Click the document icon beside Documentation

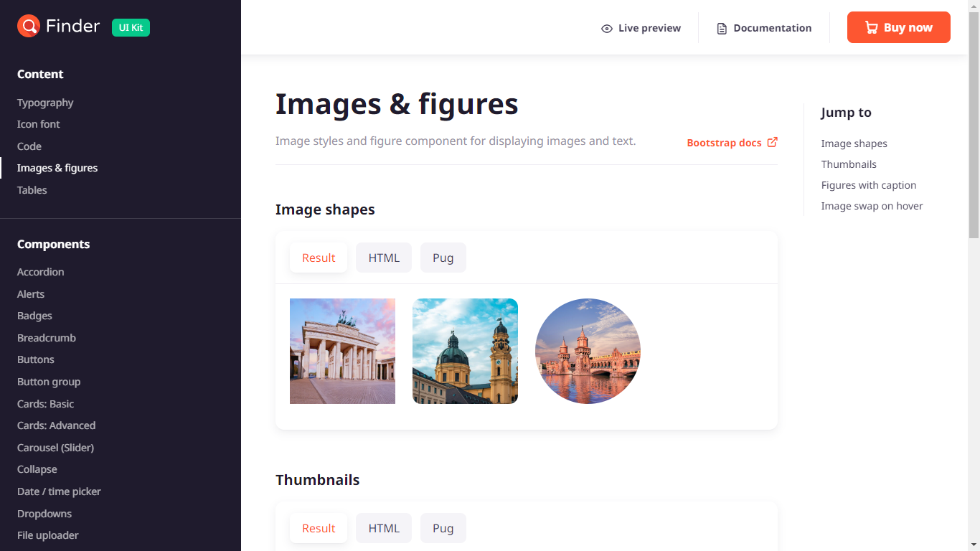[x=722, y=29]
